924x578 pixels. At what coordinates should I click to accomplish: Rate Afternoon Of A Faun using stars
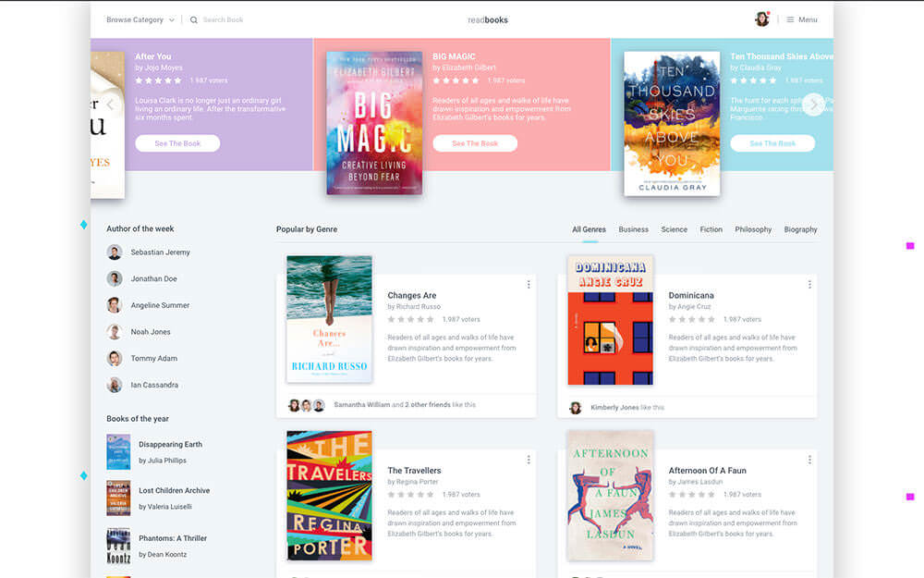(x=692, y=494)
